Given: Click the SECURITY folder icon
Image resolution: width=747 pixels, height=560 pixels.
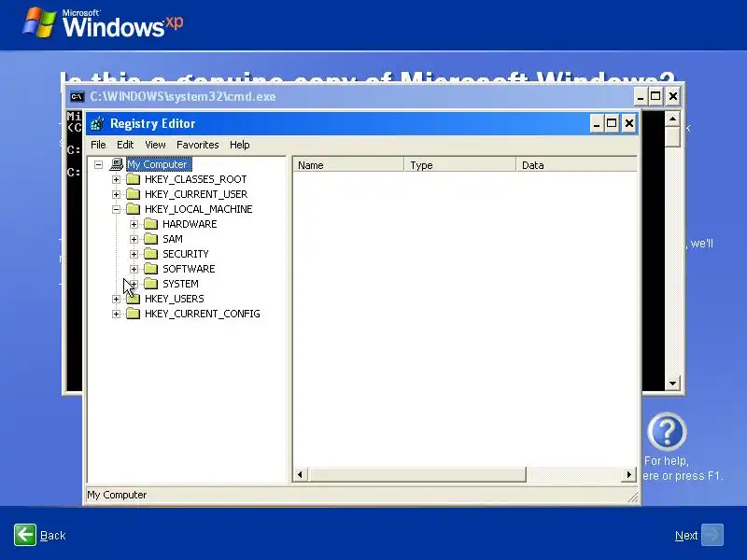Looking at the screenshot, I should (151, 254).
